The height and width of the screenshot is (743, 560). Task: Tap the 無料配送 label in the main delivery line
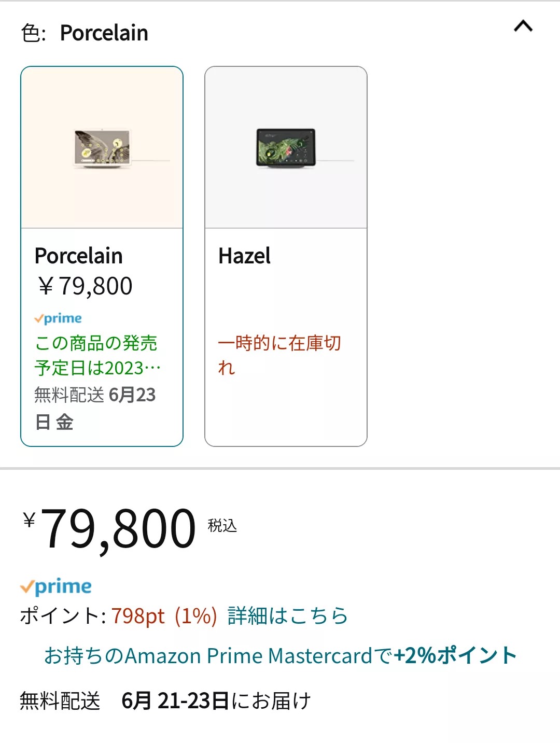tap(60, 701)
